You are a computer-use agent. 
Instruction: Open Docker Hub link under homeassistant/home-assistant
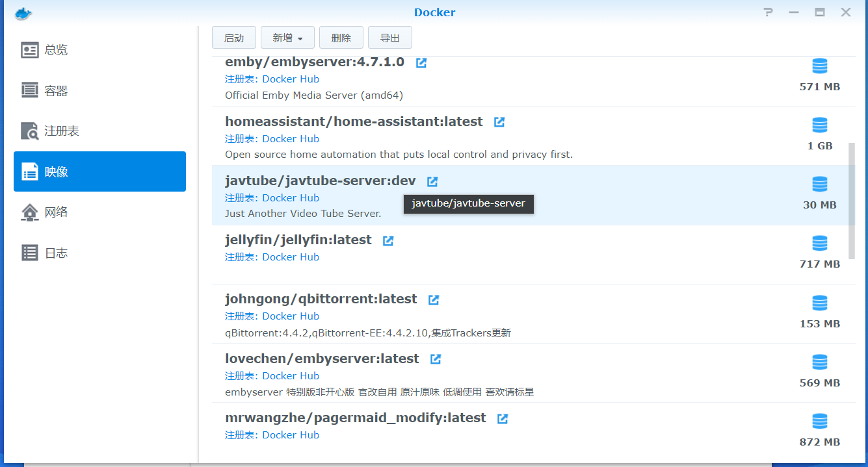coord(291,139)
